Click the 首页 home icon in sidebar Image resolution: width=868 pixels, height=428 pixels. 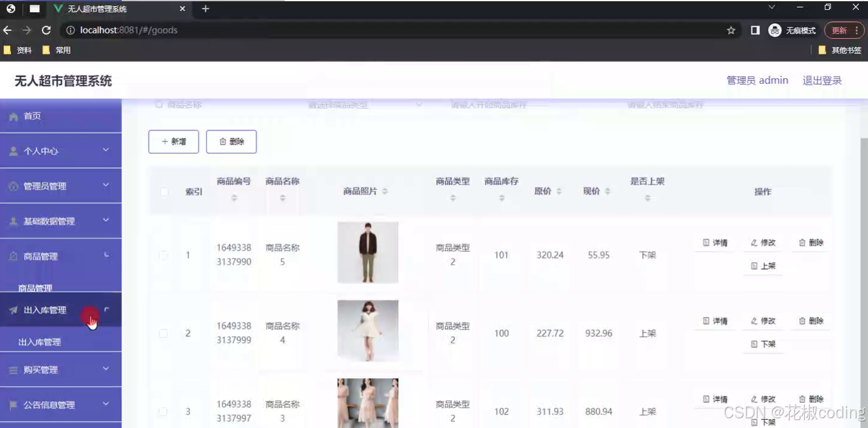(13, 117)
